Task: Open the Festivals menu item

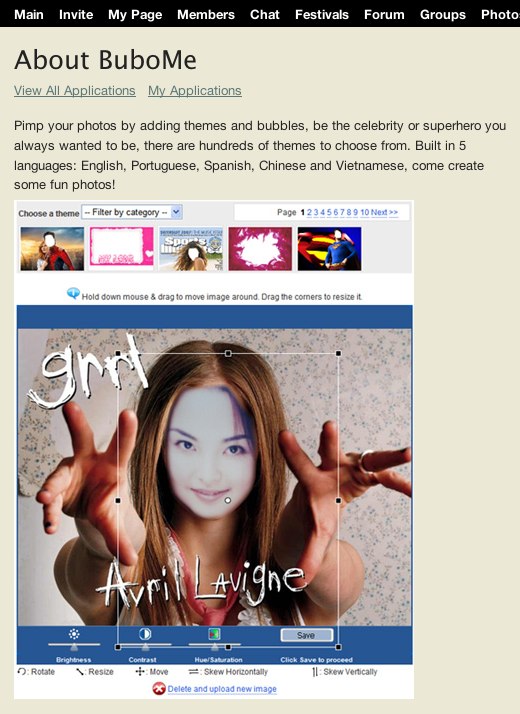Action: 321,15
